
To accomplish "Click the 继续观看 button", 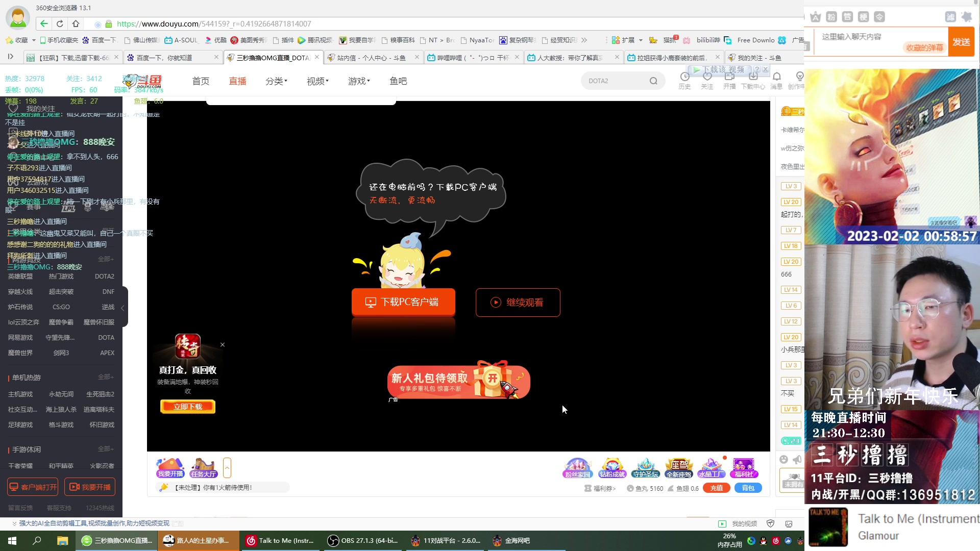I will pos(518,302).
